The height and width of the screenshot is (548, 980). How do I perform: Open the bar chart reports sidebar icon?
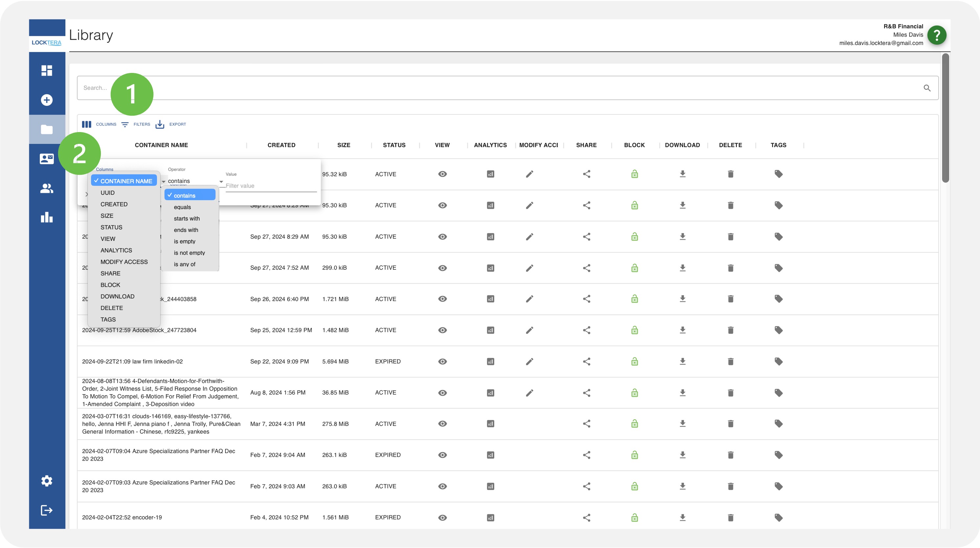[46, 217]
